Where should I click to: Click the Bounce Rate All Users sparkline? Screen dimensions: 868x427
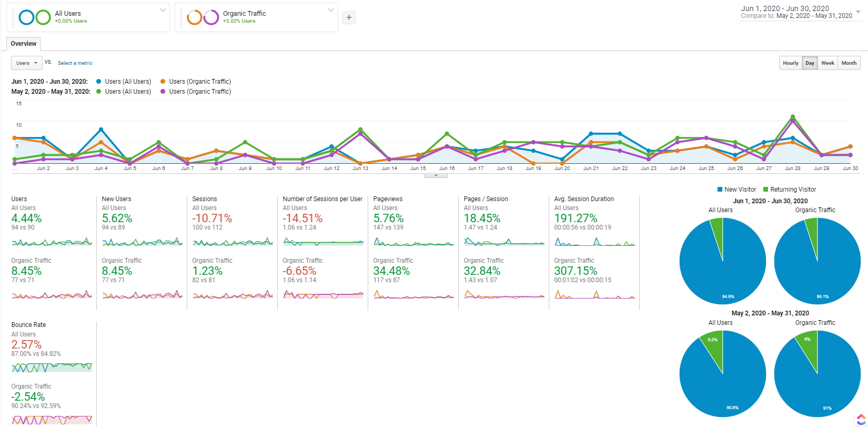click(52, 367)
